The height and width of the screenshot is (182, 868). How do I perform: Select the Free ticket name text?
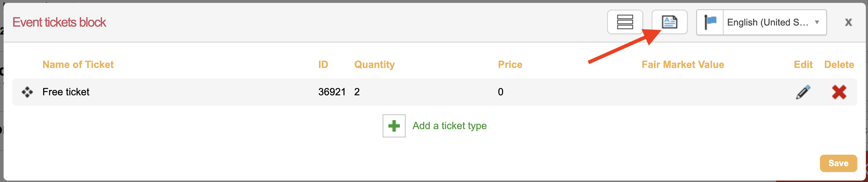pyautogui.click(x=66, y=92)
